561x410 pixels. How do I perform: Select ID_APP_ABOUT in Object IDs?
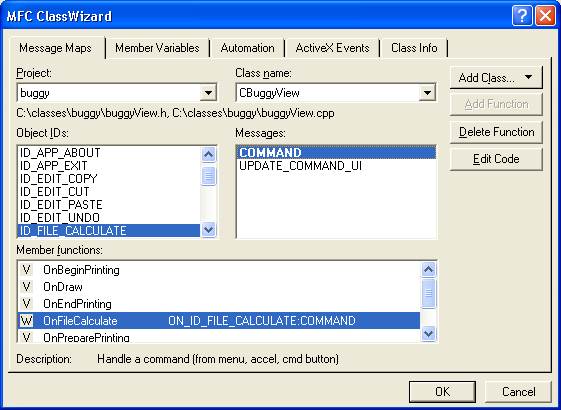[x=109, y=153]
